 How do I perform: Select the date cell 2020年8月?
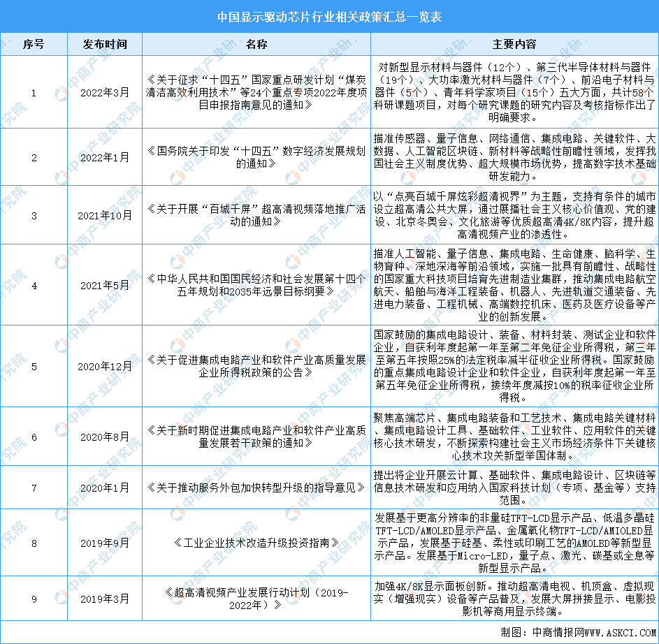[105, 437]
